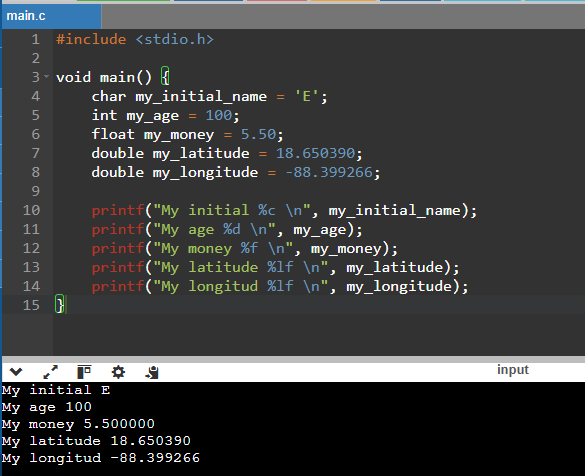Fold main function at line 3 arrow
Viewport: 585px width, 476px height.
47,77
